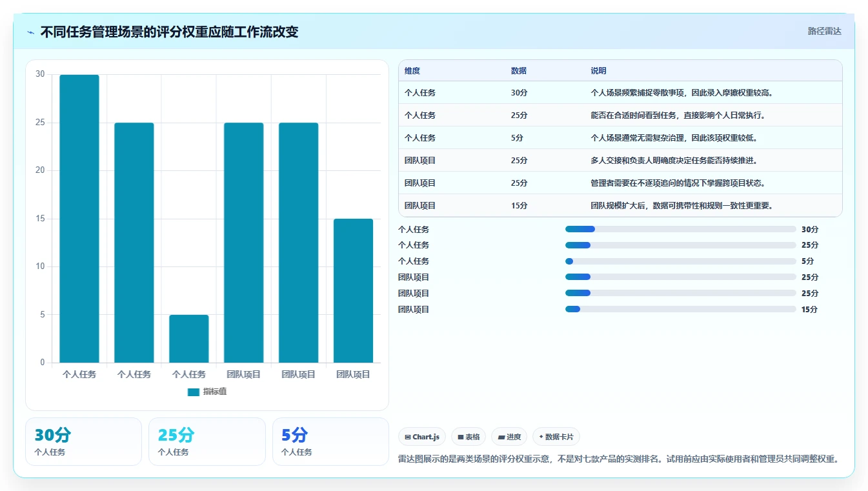Click the footer note starting with 雷达图展示的是

618,459
